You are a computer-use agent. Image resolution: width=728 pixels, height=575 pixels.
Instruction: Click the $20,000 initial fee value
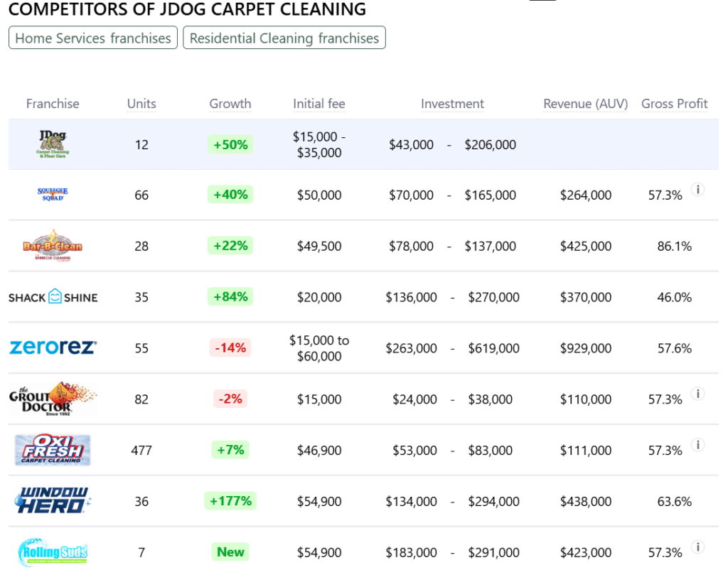(319, 297)
